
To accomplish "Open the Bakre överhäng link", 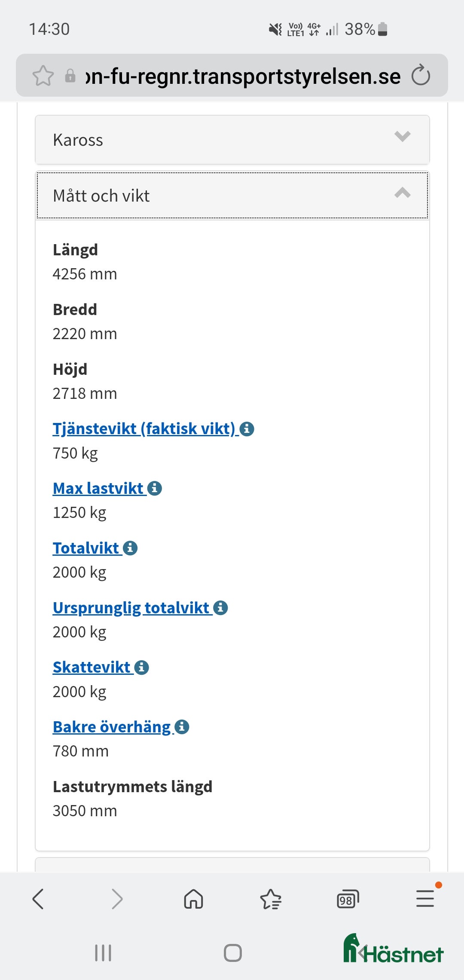I will click(x=111, y=727).
